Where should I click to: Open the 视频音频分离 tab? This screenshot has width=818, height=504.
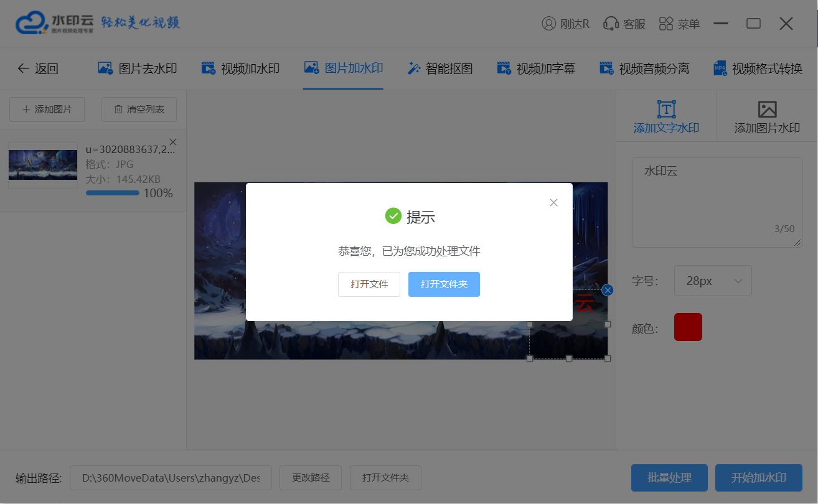[644, 68]
